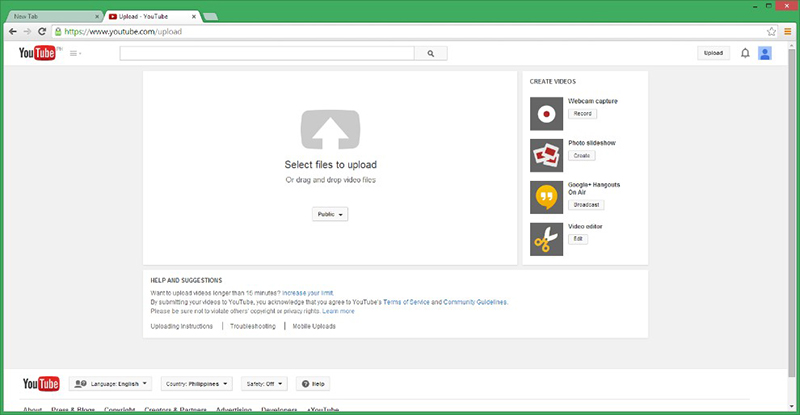Screen dimensions: 800x415
Task: Open the YouTube guide menu icon
Action: (75, 53)
